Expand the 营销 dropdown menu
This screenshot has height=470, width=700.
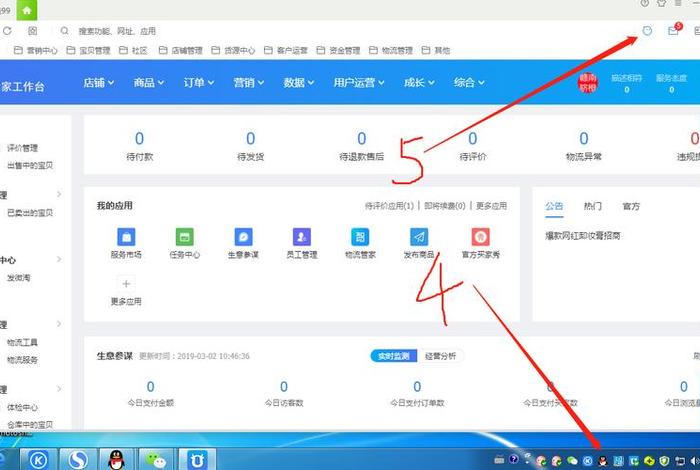click(x=249, y=83)
